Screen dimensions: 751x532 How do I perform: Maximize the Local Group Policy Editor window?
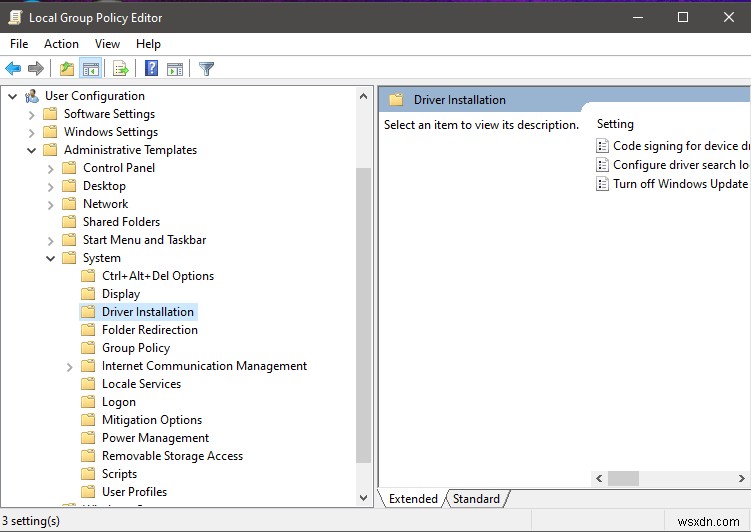(683, 18)
